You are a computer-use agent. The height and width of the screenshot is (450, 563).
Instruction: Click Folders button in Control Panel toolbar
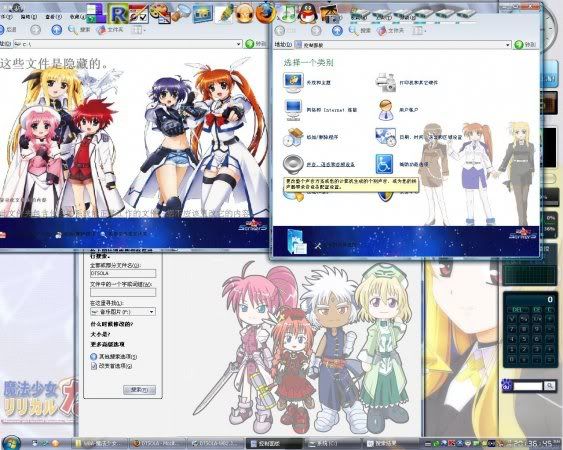[391, 31]
